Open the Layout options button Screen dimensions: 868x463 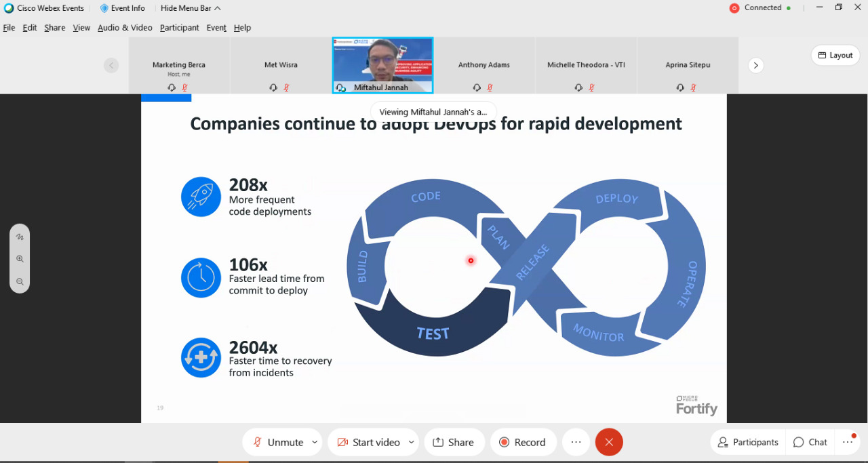point(835,56)
